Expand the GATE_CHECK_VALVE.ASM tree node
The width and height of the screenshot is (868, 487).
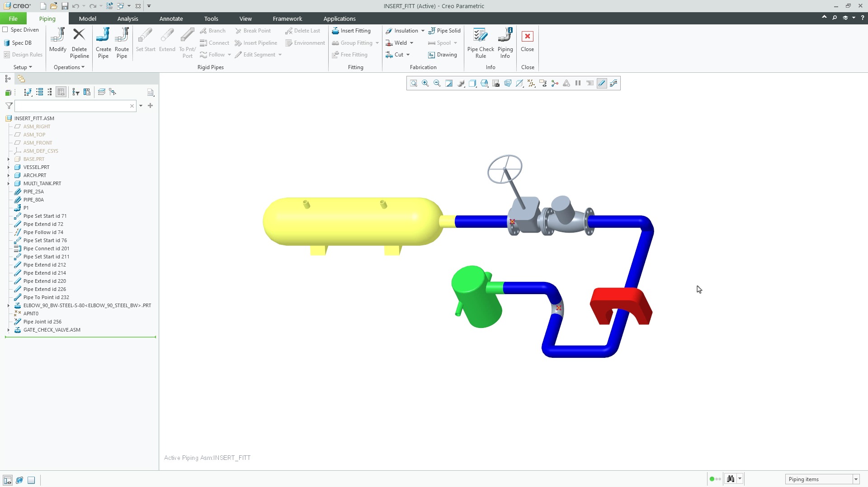pos(8,330)
